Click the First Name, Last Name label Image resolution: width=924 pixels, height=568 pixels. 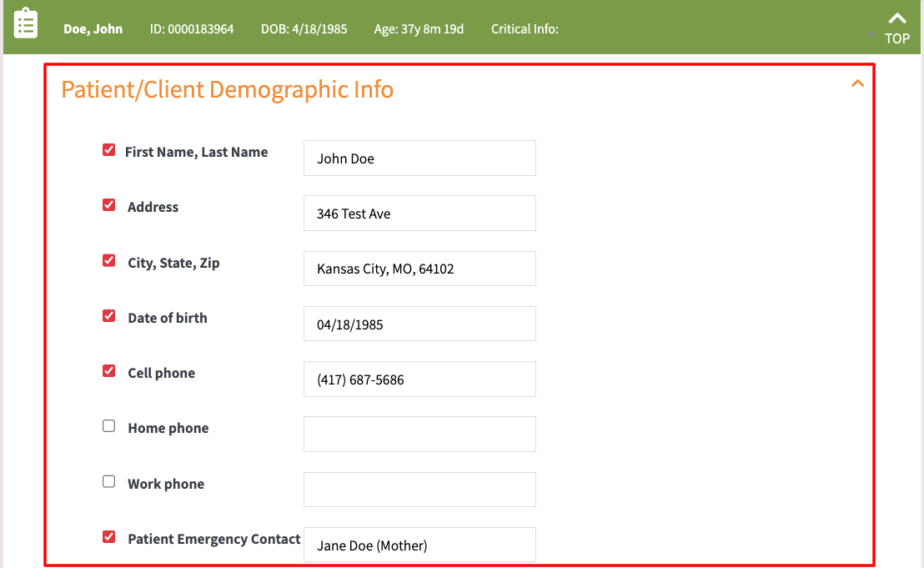tap(196, 152)
